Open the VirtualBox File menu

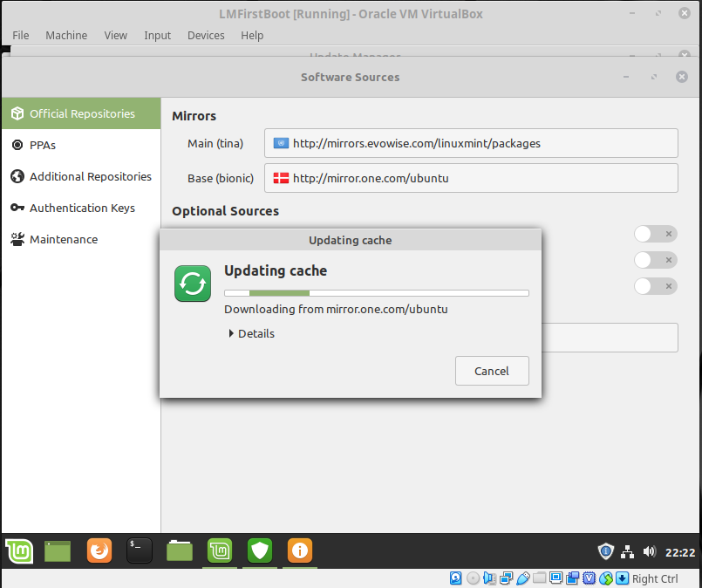click(x=21, y=36)
